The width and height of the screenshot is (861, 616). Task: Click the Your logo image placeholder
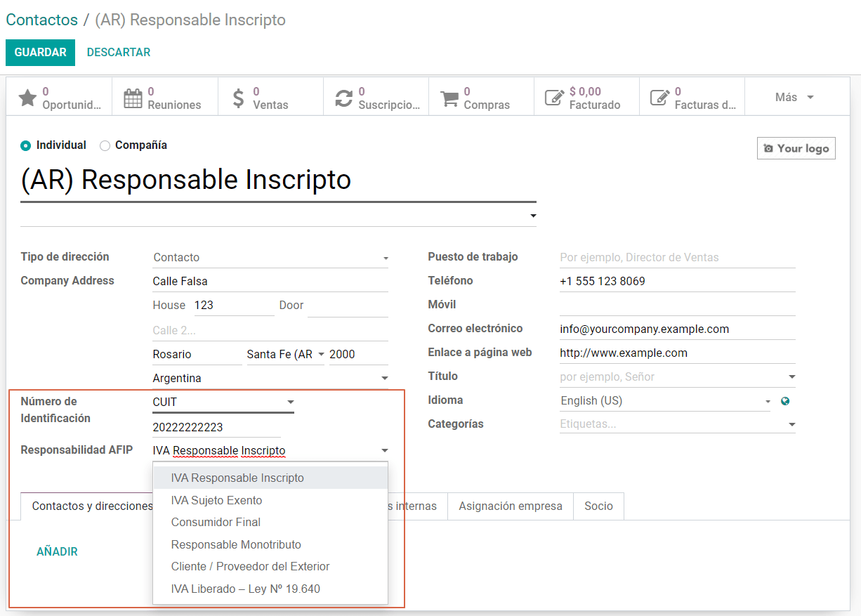click(x=796, y=148)
